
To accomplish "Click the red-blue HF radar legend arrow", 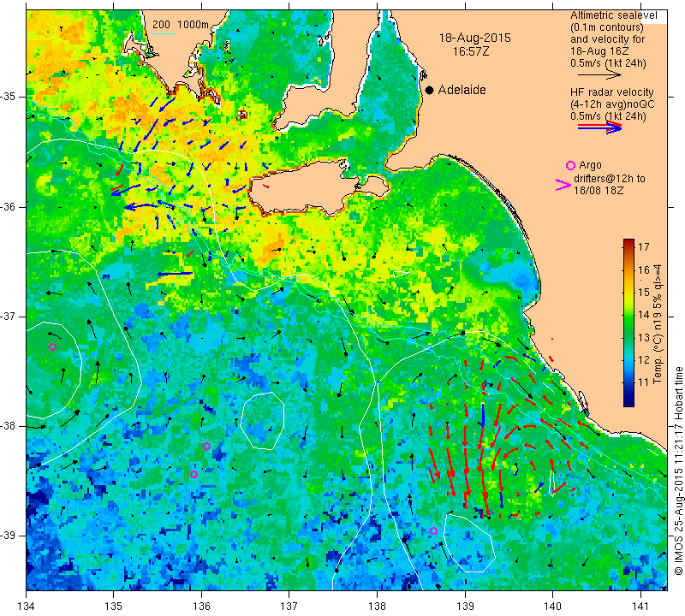I will pyautogui.click(x=599, y=127).
